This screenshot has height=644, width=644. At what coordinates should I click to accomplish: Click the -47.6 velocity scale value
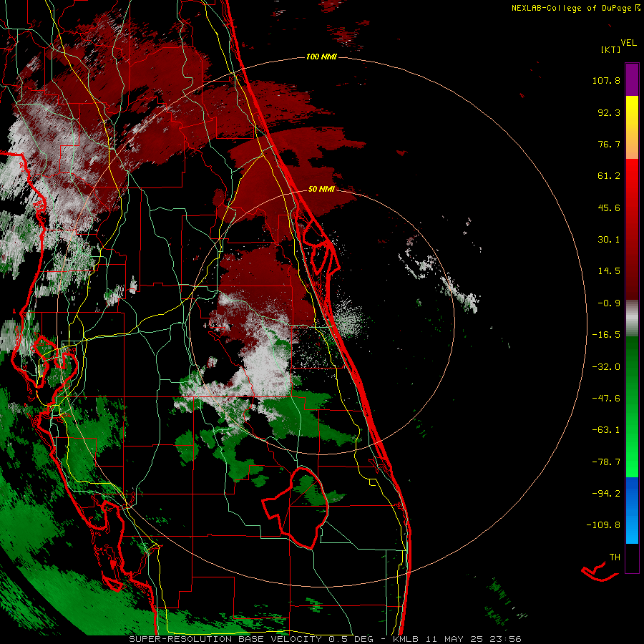[606, 399]
